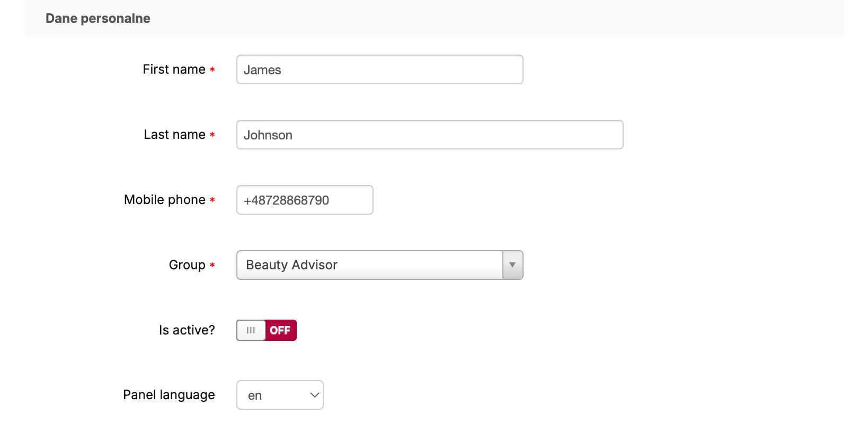
Task: Click the Is active? label
Action: 187,330
